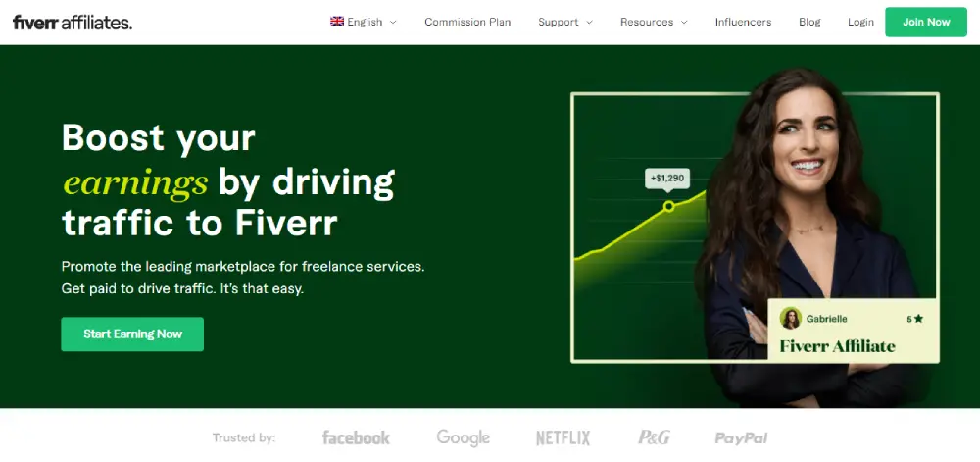Select the facebook trusted-by logo
Viewport: 980px width, 462px height.
[x=356, y=437]
